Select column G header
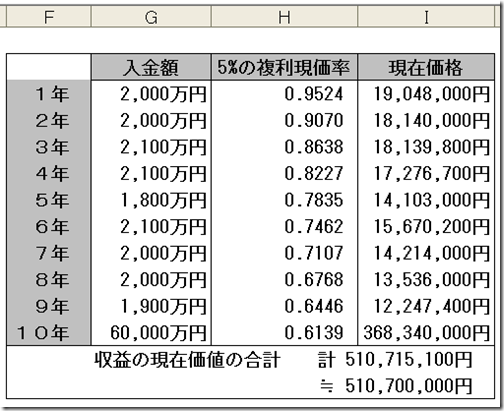Image resolution: width=504 pixels, height=411 pixels. click(x=151, y=17)
